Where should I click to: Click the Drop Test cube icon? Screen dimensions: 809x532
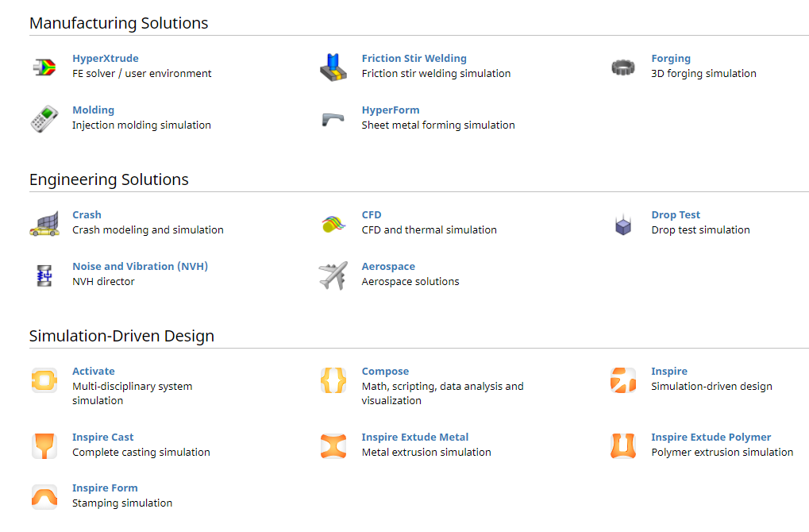622,225
